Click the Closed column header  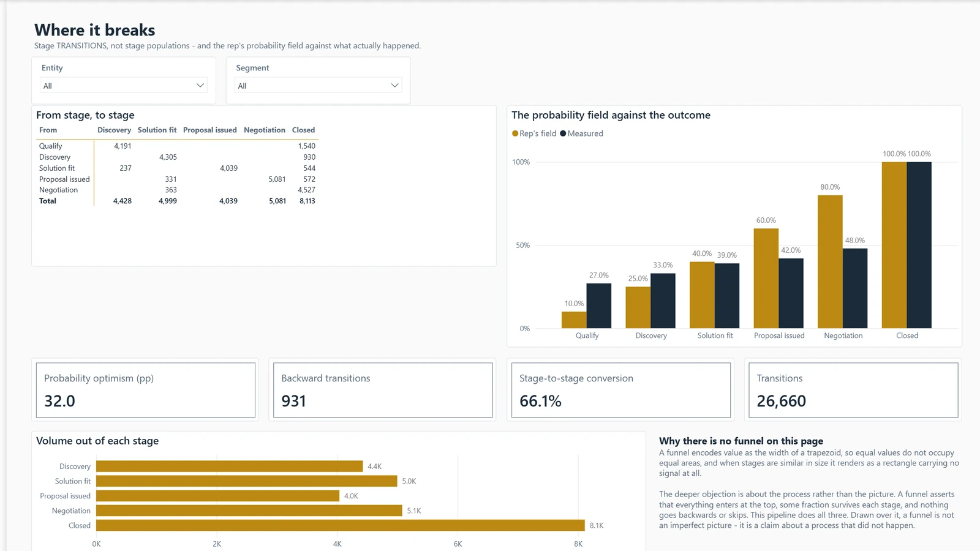click(x=303, y=130)
